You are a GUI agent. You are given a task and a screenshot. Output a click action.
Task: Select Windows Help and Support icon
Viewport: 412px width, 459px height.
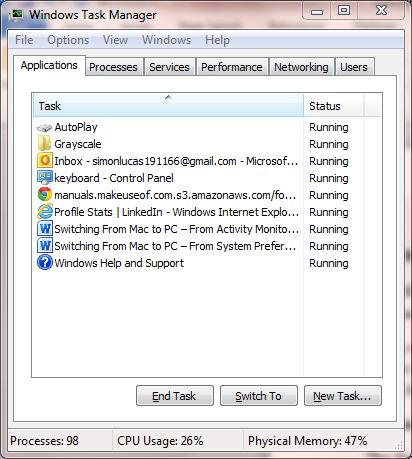click(x=45, y=263)
